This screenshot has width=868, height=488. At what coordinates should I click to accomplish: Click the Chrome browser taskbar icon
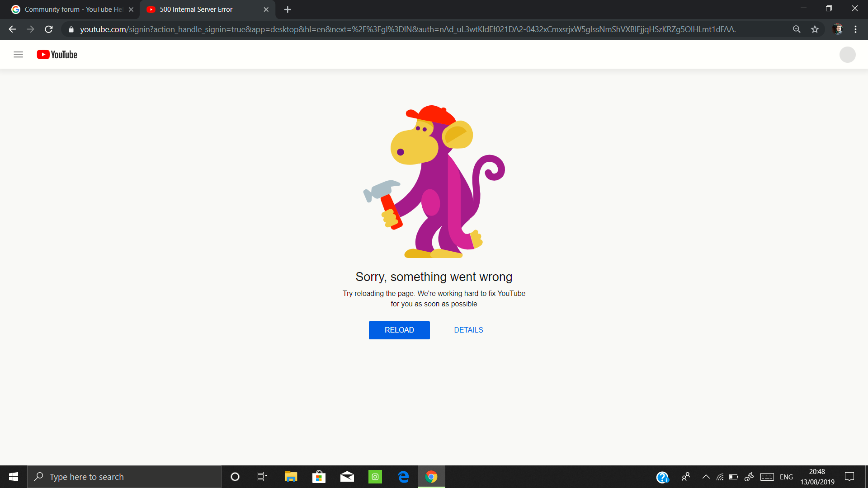click(x=432, y=476)
